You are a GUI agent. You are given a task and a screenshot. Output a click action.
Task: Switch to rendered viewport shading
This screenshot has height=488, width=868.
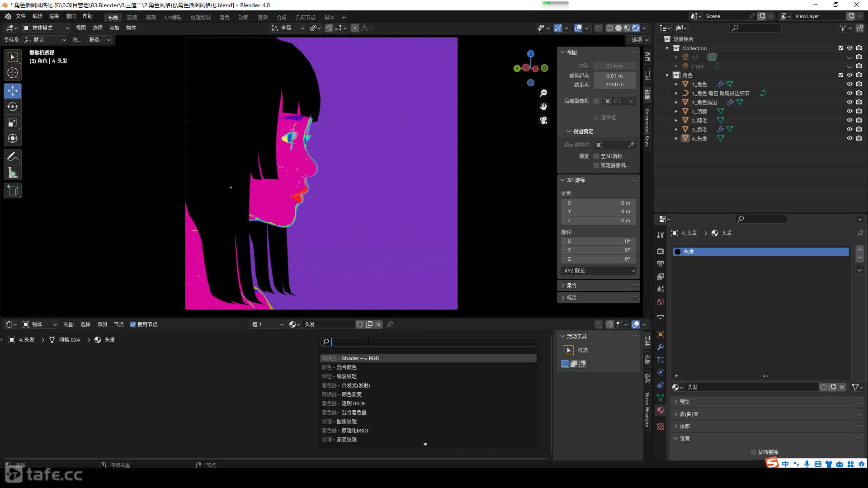[636, 28]
